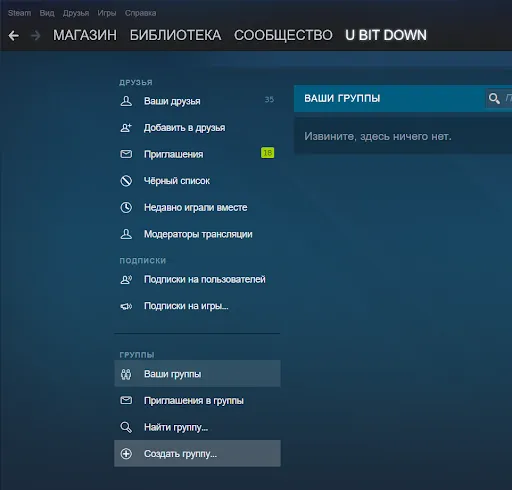Click the envelope icon beside Приглашения в группы
The width and height of the screenshot is (512, 490).
(x=126, y=400)
